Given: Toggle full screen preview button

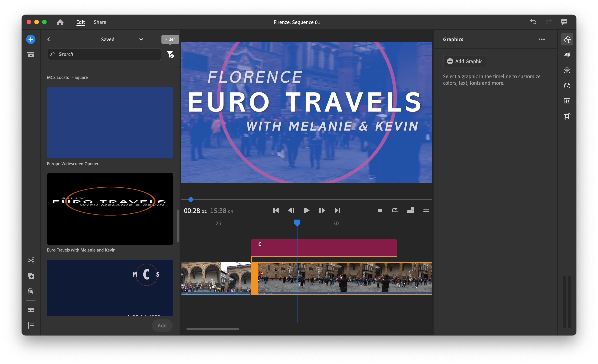Looking at the screenshot, I should [x=380, y=210].
